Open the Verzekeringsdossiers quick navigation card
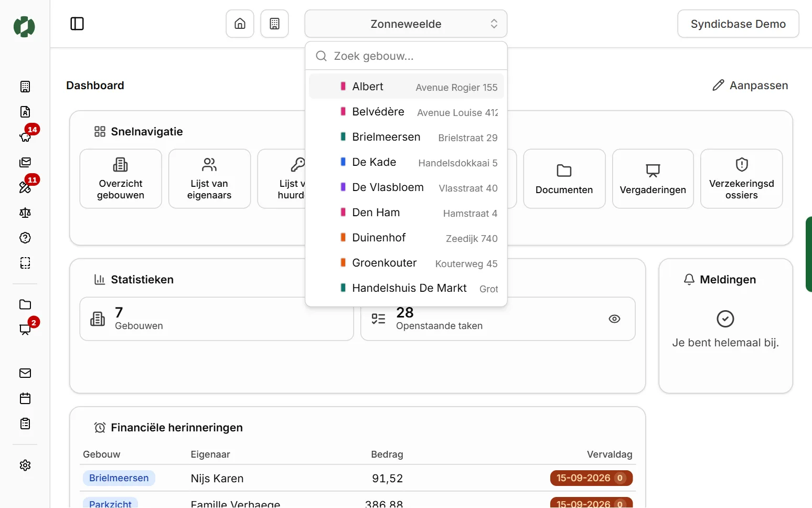812x508 pixels. pyautogui.click(x=742, y=179)
